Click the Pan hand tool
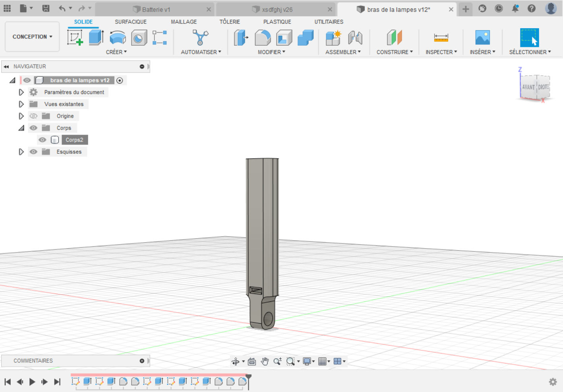 [265, 361]
